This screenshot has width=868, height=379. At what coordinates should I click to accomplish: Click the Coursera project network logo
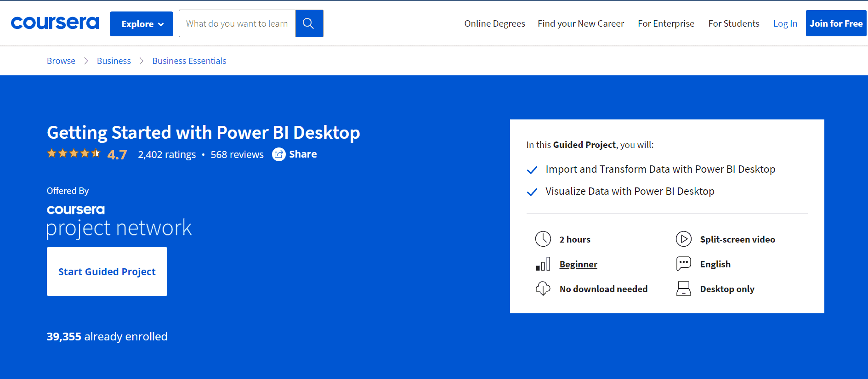tap(119, 222)
